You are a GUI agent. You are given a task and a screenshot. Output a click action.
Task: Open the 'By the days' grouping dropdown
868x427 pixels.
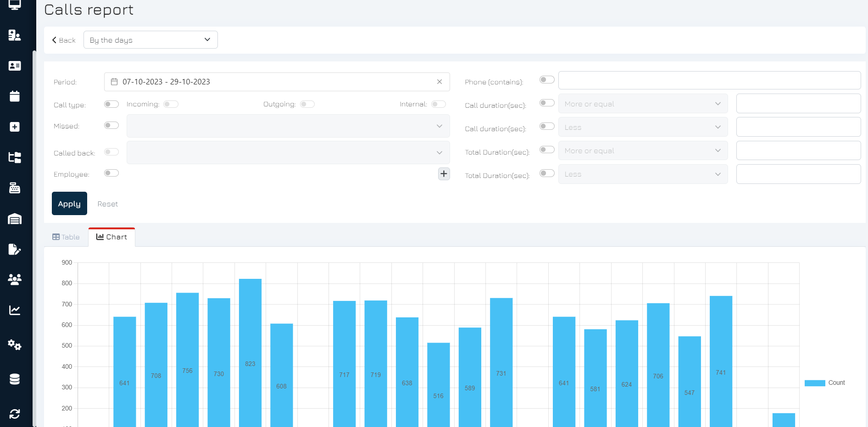[150, 40]
